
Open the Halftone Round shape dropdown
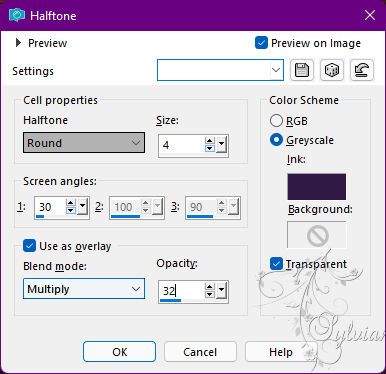click(x=84, y=143)
